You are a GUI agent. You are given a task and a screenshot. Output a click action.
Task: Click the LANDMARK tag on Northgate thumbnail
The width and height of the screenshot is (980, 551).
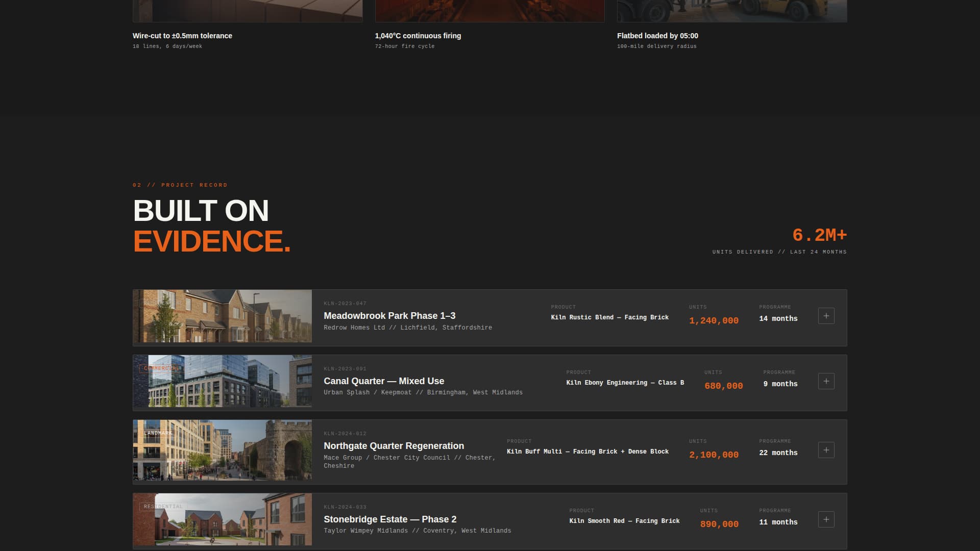158,433
